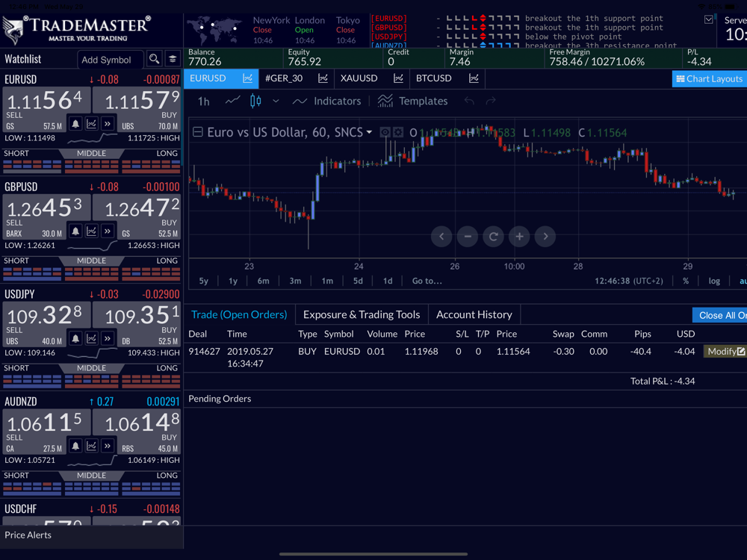Viewport: 747px width, 560px height.
Task: Expand AUDNZD details with double-arrow button
Action: 108,447
